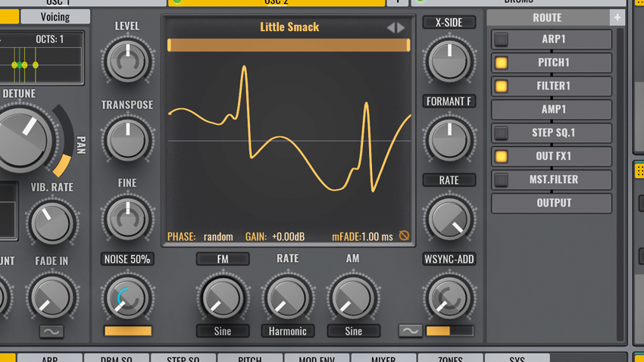Viewport: 644px width, 362px height.
Task: Click the Little Smack waveform name
Action: tap(289, 27)
